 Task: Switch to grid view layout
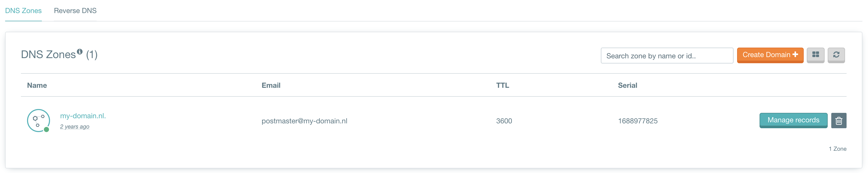pos(815,55)
